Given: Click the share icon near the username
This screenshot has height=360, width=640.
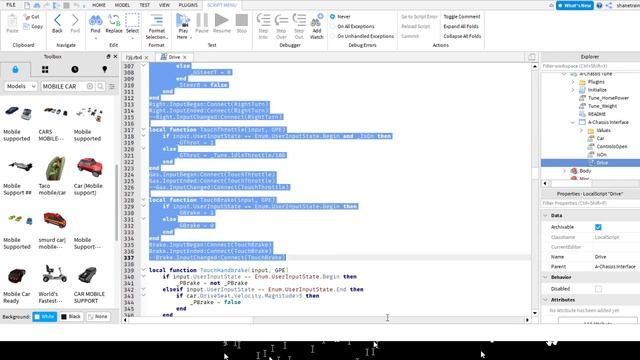Looking at the screenshot, I should click(x=609, y=5).
